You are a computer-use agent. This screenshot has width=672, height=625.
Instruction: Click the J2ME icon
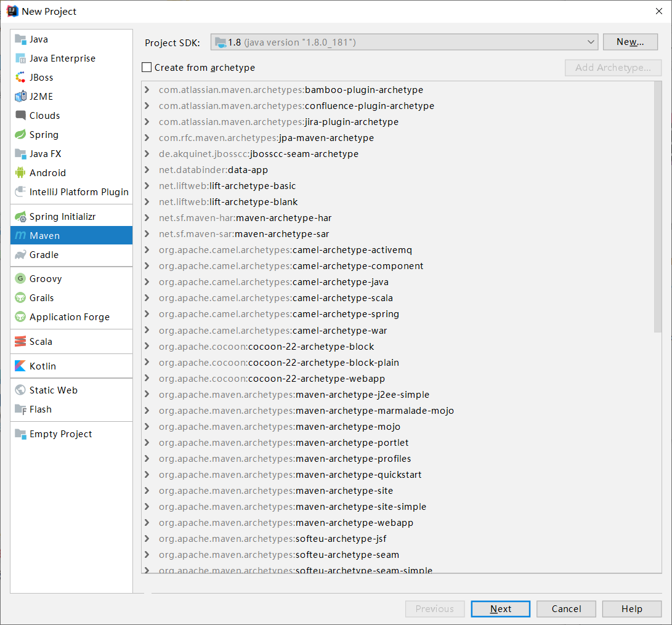[20, 97]
